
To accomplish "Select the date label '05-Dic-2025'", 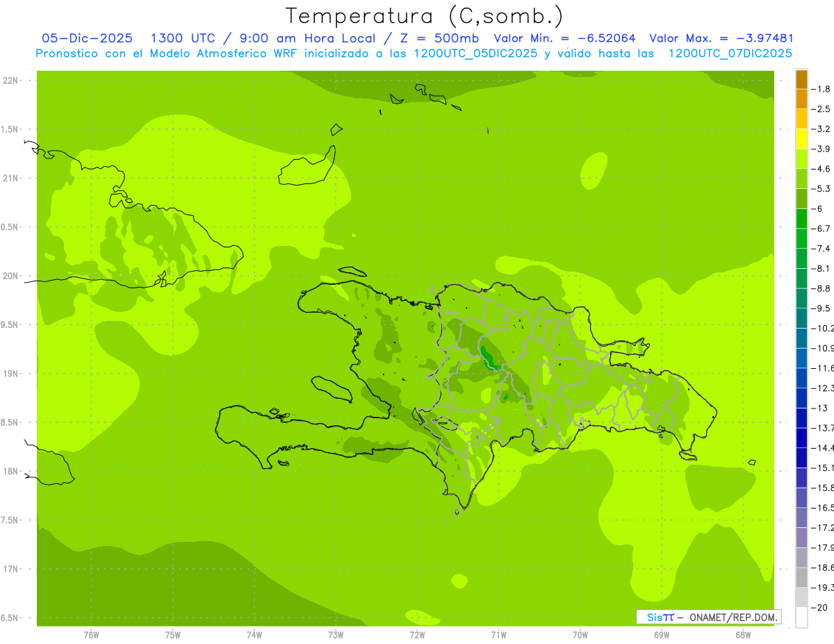I will click(x=88, y=38).
